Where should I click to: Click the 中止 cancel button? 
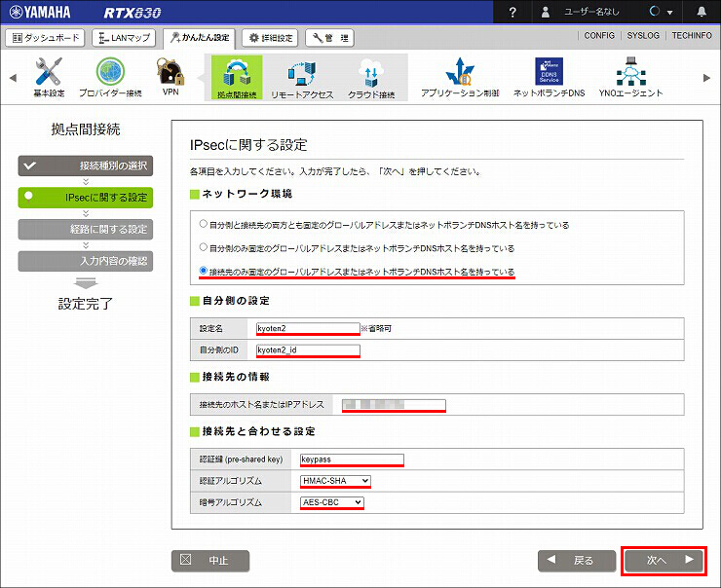click(210, 561)
